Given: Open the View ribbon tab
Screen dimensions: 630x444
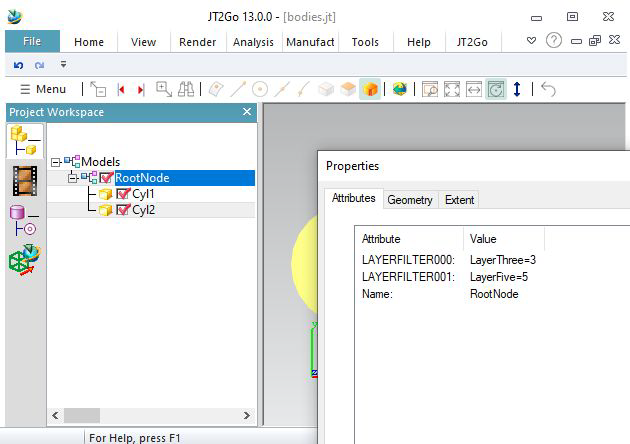Looking at the screenshot, I should (x=143, y=42).
